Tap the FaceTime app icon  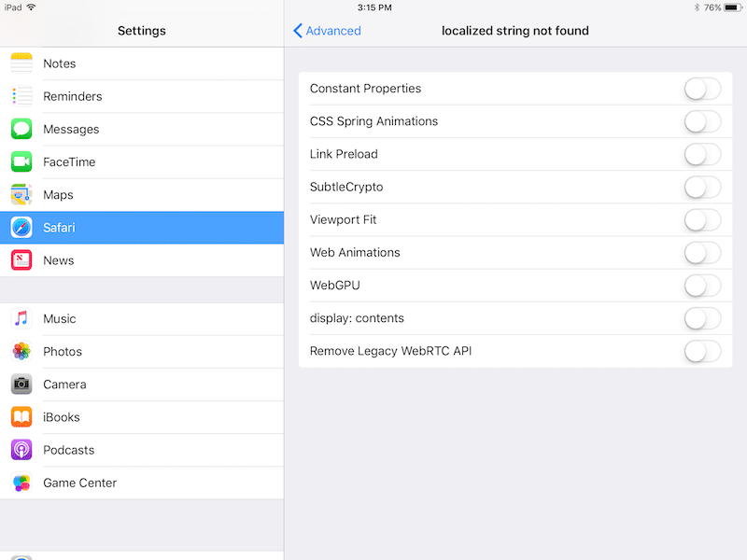click(21, 161)
